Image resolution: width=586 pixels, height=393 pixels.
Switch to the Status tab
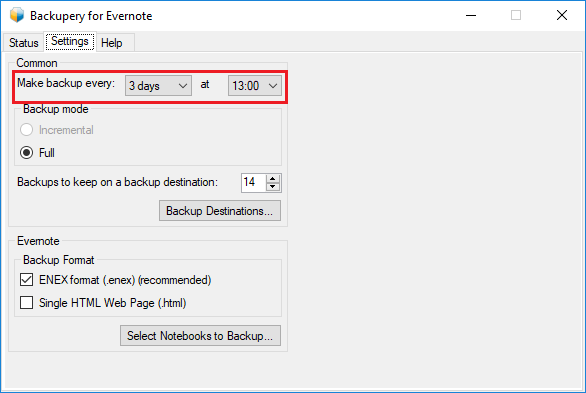24,43
